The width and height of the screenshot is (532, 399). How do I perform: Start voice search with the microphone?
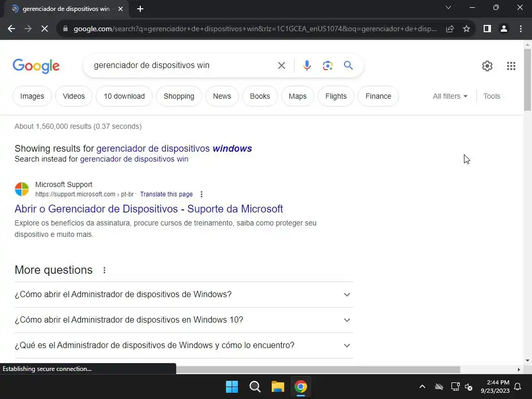[307, 65]
